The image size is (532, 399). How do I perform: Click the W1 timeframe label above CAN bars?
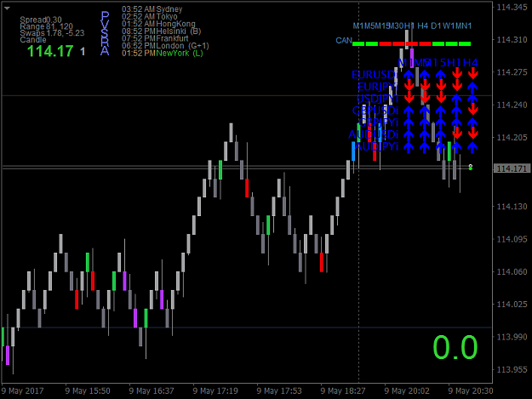pyautogui.click(x=449, y=26)
